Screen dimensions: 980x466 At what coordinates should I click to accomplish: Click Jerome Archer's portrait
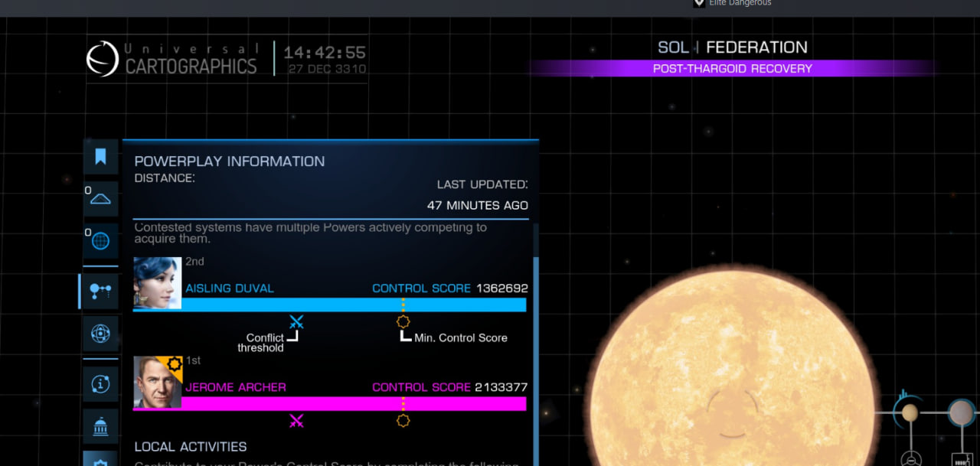pyautogui.click(x=157, y=382)
